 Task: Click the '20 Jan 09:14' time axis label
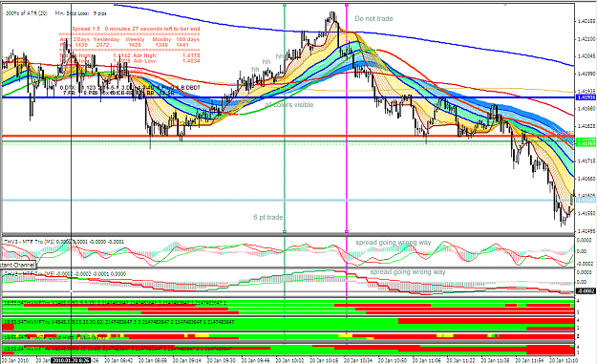click(x=187, y=360)
